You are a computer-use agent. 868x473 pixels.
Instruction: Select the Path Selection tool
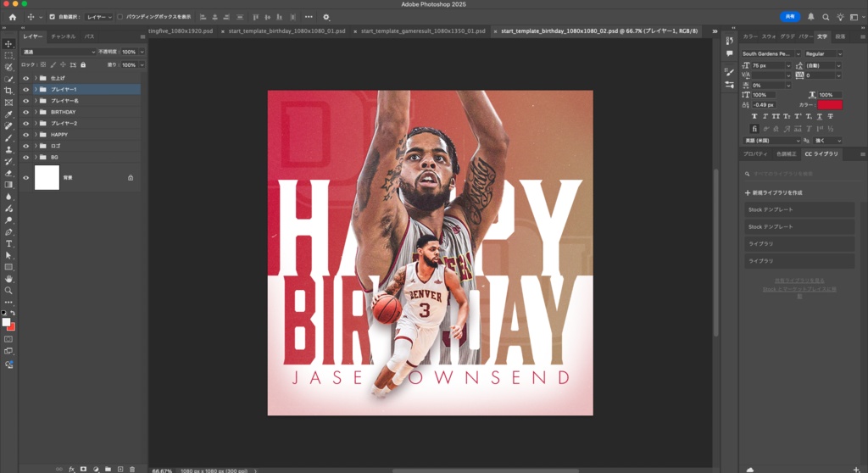pos(8,255)
